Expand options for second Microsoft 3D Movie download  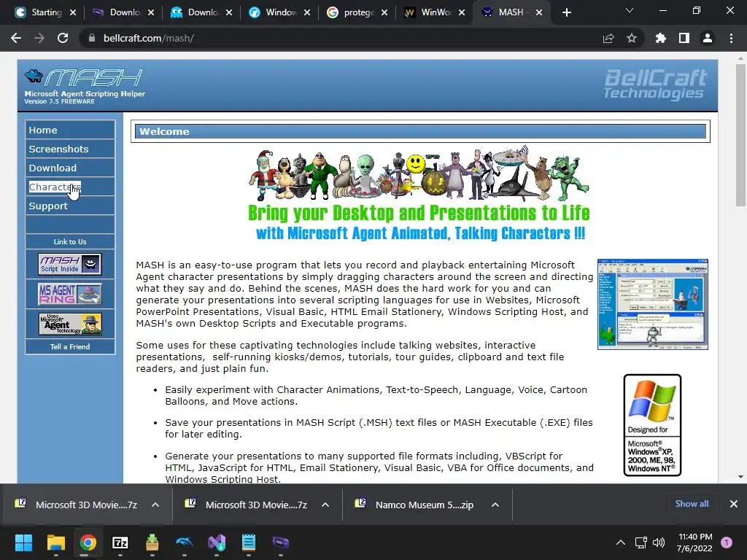pos(325,505)
